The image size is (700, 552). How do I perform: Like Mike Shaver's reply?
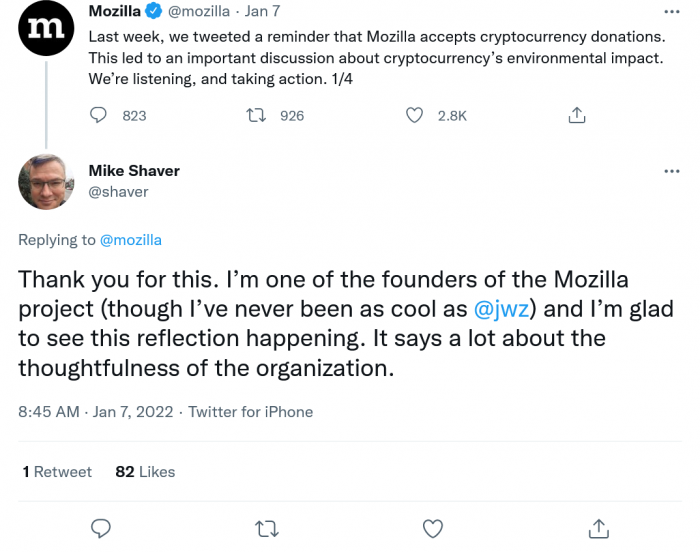click(x=432, y=527)
